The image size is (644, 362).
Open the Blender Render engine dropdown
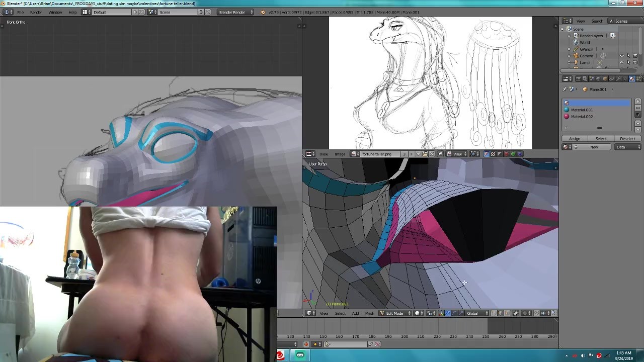click(x=235, y=12)
